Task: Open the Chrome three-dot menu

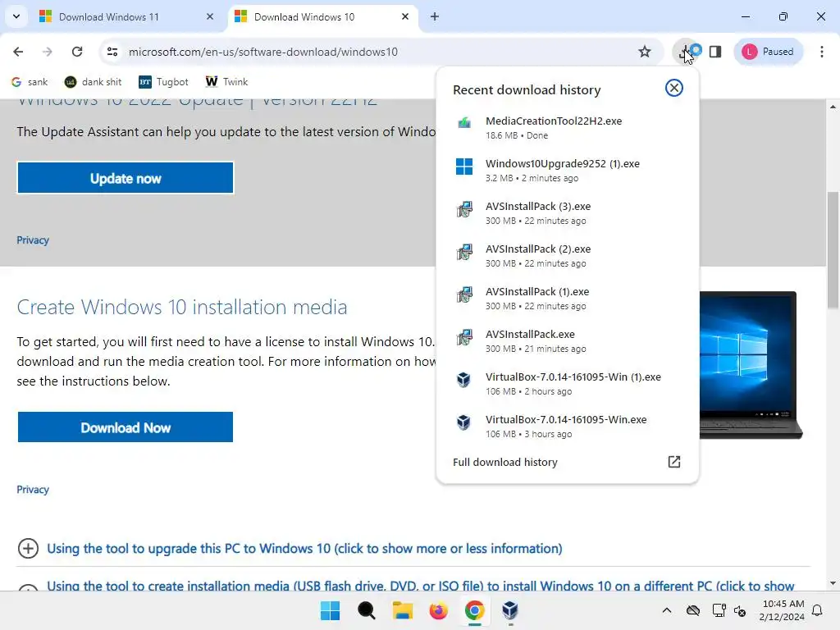Action: 822,52
